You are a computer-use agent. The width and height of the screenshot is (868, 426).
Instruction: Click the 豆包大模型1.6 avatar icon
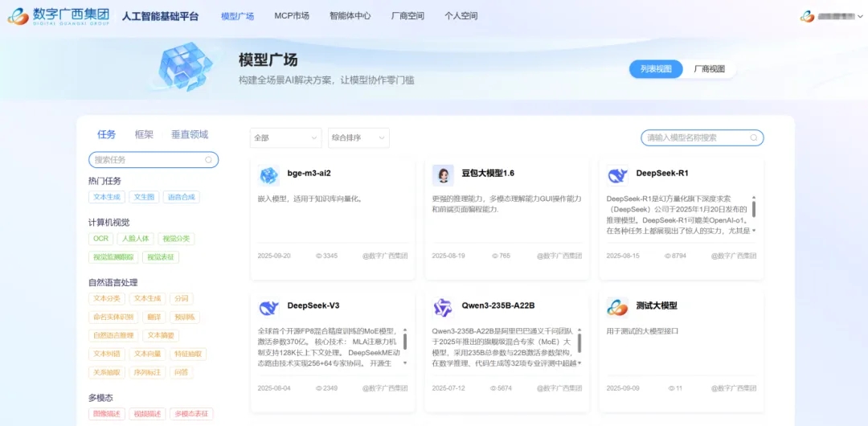point(443,174)
